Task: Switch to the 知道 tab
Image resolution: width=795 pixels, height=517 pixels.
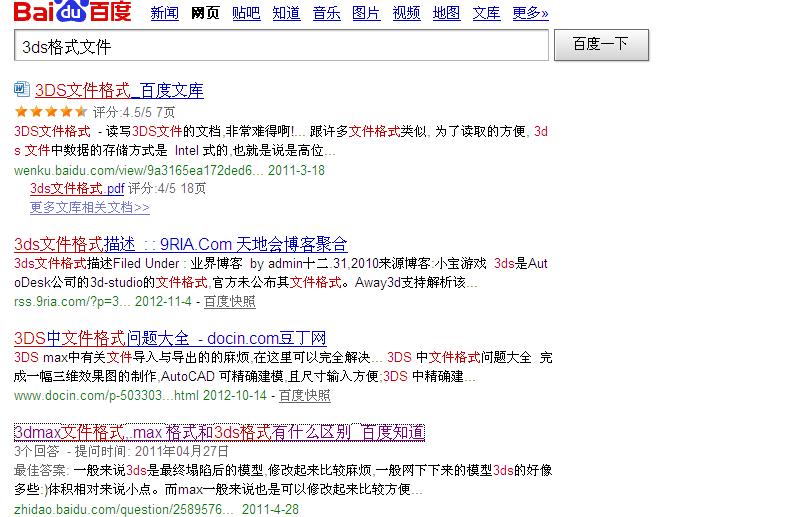Action: click(x=286, y=13)
